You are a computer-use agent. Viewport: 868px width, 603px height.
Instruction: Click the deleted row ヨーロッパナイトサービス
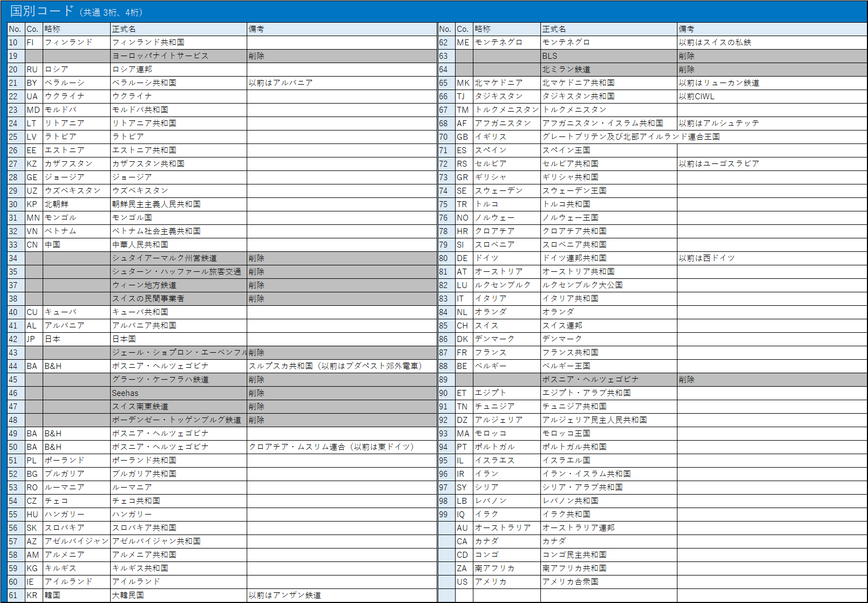point(222,56)
